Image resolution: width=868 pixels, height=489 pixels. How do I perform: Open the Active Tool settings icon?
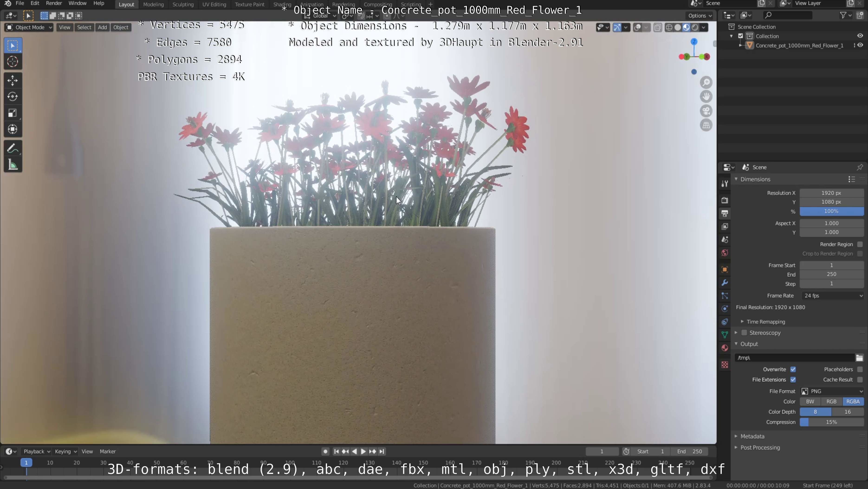coord(725,183)
